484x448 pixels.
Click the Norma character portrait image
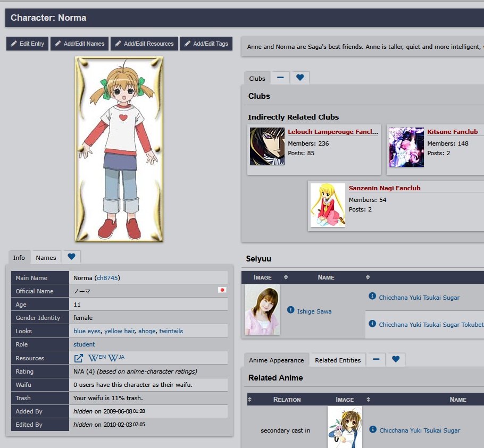tap(119, 149)
